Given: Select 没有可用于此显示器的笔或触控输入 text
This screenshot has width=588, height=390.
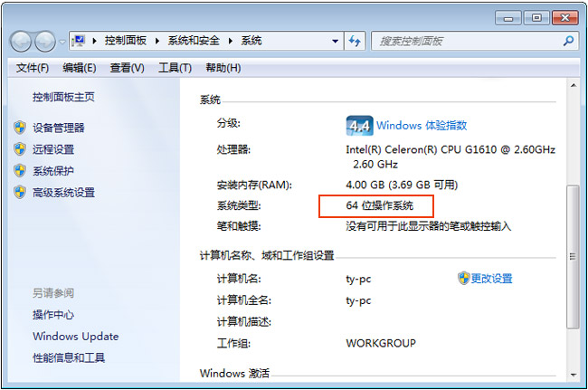Looking at the screenshot, I should point(428,226).
